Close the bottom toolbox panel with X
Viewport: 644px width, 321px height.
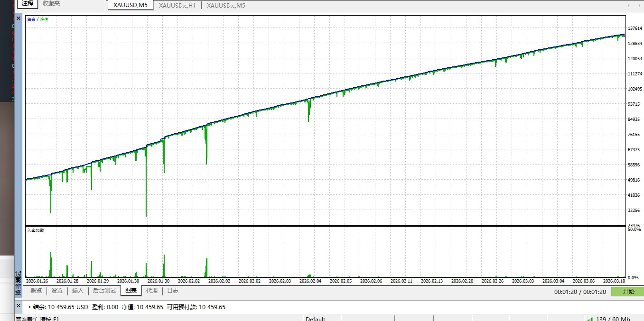[x=19, y=306]
